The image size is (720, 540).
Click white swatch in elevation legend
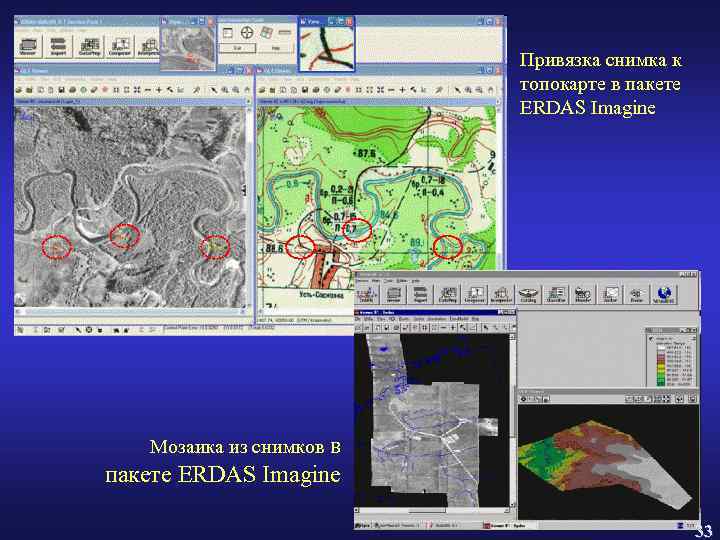661,348
